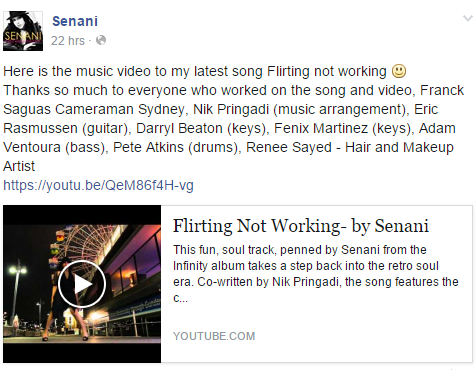
Task: Follow the youtu.be/QeM86f4H-vg link
Action: 98,185
